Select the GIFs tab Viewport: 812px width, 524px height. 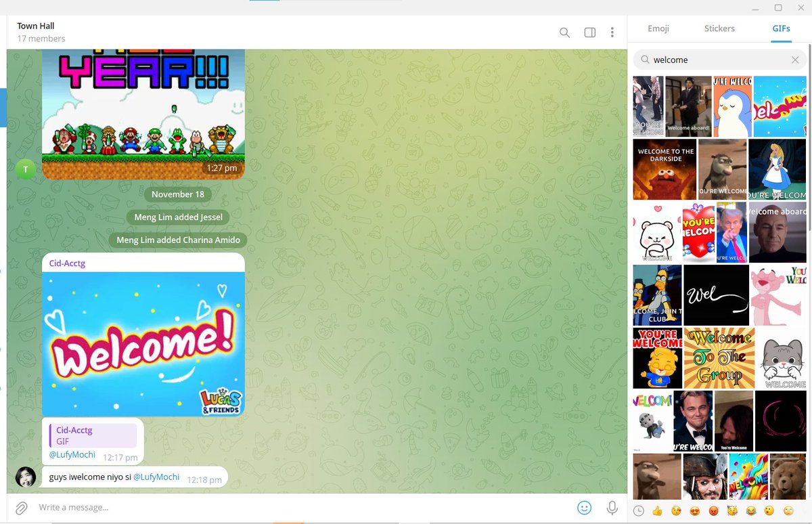pos(782,29)
